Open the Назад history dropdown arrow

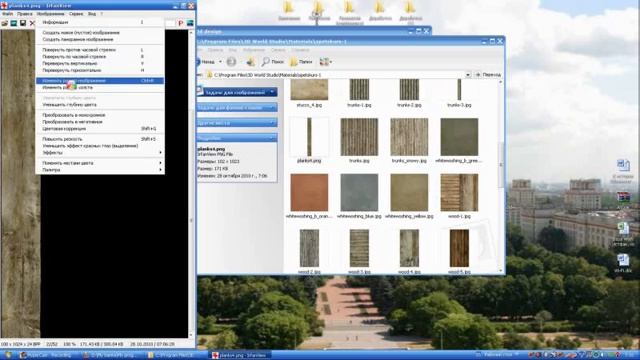click(x=220, y=62)
